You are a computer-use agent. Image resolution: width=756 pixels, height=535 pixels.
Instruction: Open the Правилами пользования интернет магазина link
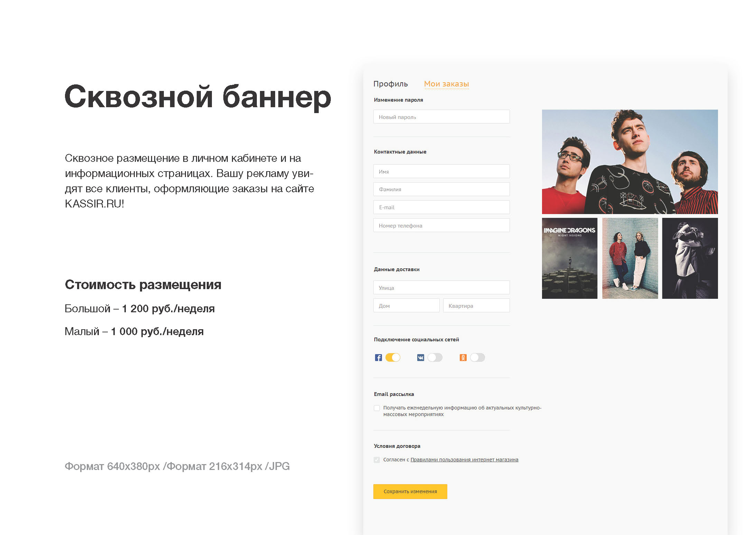click(x=464, y=460)
